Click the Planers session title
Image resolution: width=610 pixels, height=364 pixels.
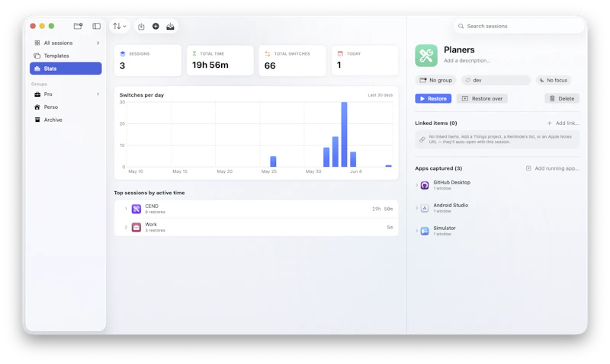point(459,49)
